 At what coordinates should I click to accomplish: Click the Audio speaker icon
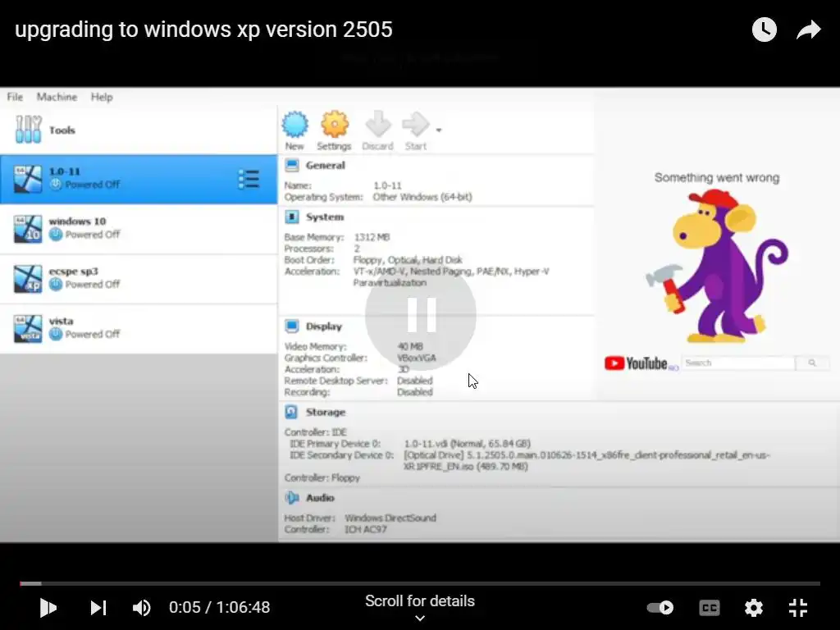(x=292, y=498)
